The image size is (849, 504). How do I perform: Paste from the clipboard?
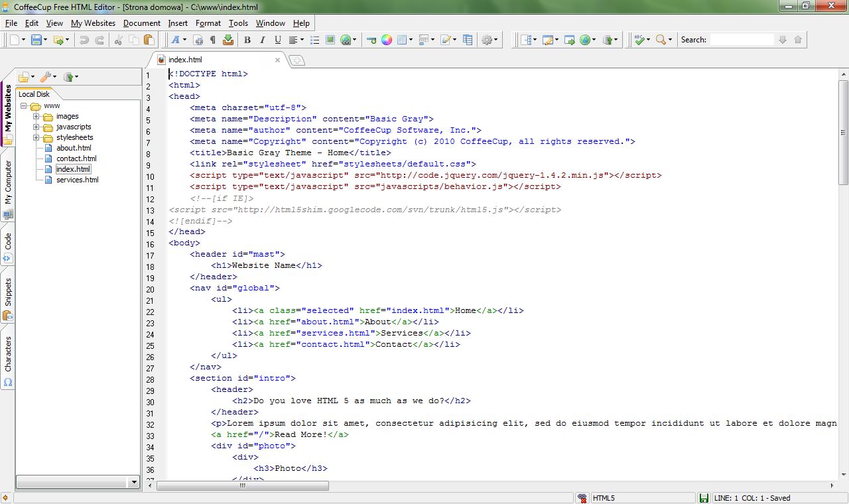coord(151,40)
